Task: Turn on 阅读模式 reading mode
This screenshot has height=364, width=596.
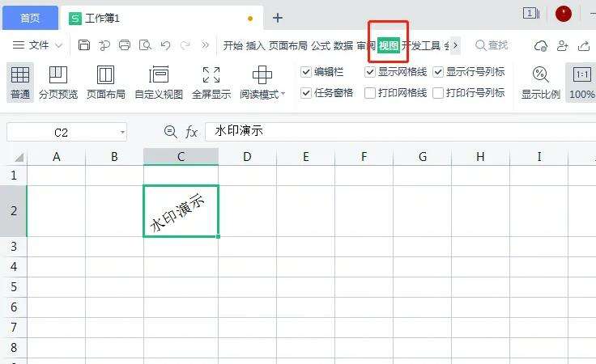Action: [262, 83]
